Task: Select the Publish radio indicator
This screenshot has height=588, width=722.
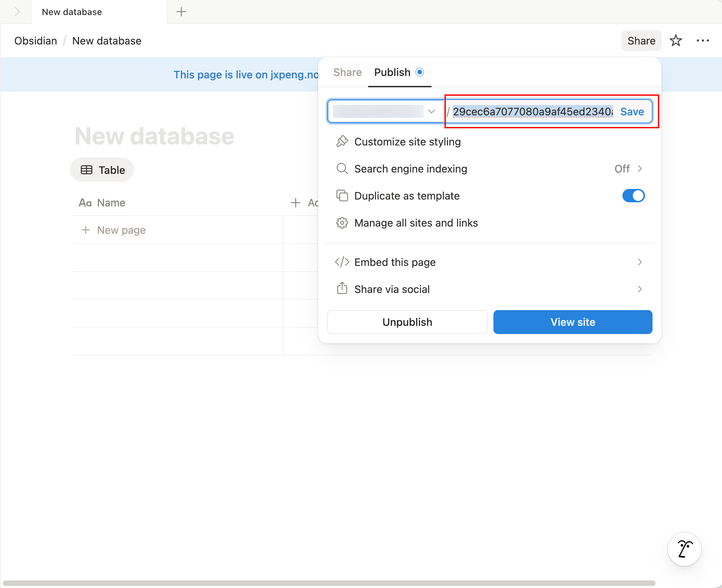Action: click(x=420, y=72)
